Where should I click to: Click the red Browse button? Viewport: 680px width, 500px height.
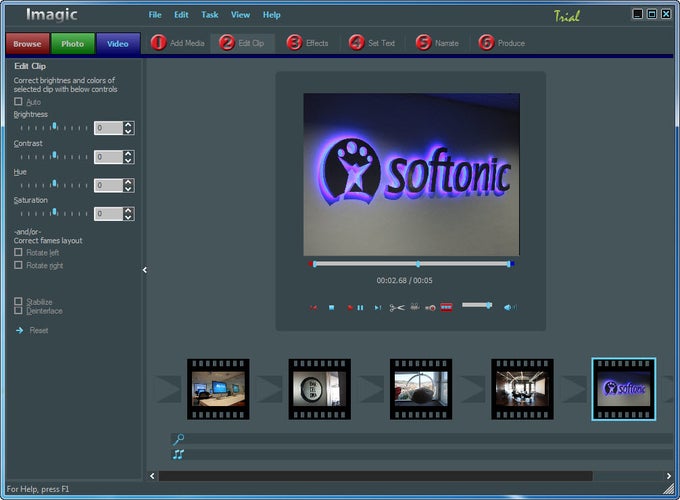click(x=27, y=44)
